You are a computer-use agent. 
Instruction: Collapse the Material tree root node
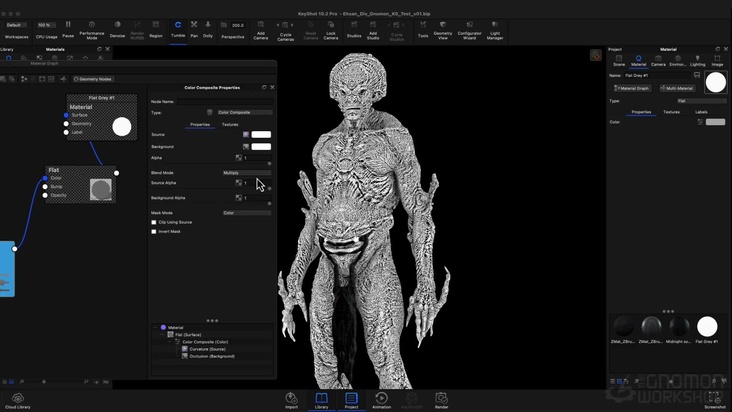[156, 328]
